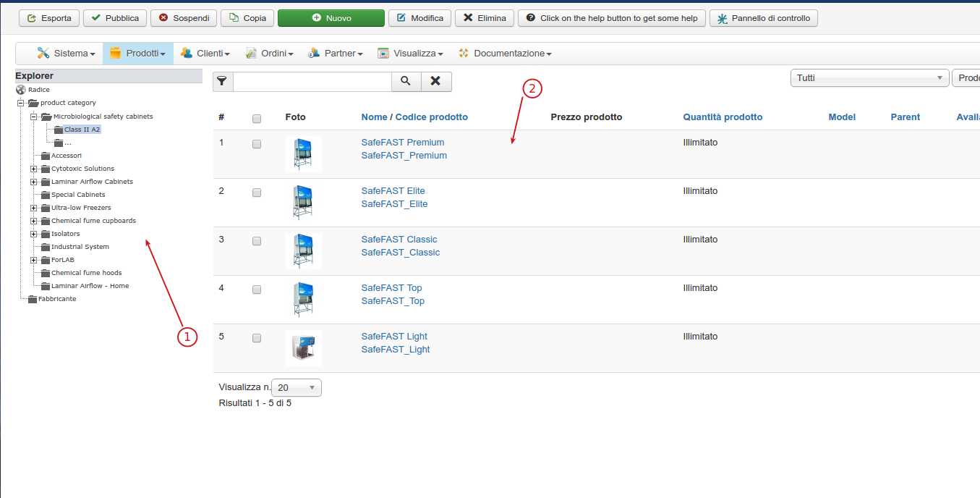Open the Partner menu
Image resolution: width=980 pixels, height=498 pixels.
[336, 54]
